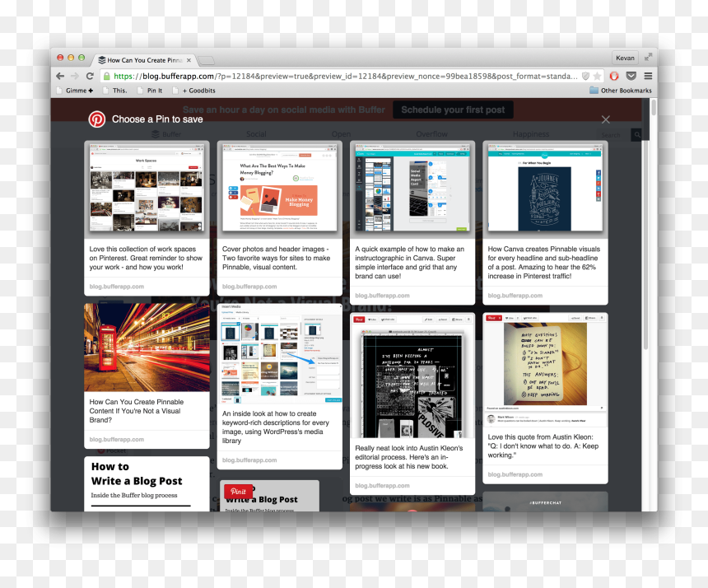Click the Kevan profile button
Viewport: 708px width, 588px height.
point(625,58)
